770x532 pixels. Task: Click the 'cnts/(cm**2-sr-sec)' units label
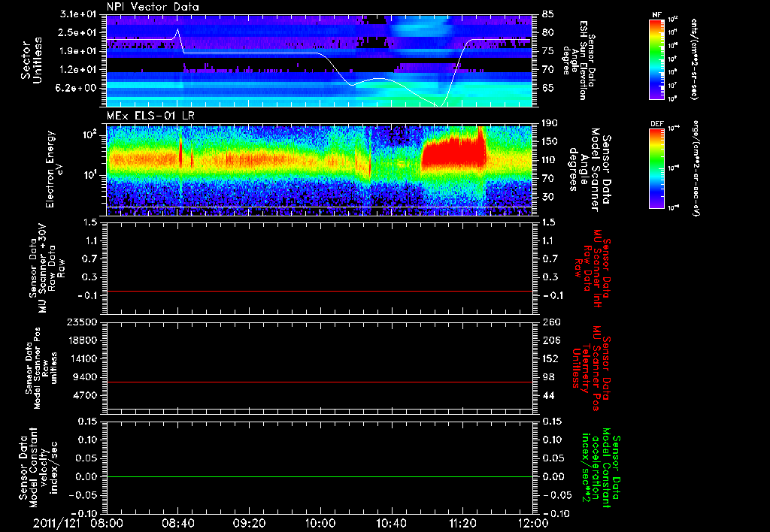[694, 59]
